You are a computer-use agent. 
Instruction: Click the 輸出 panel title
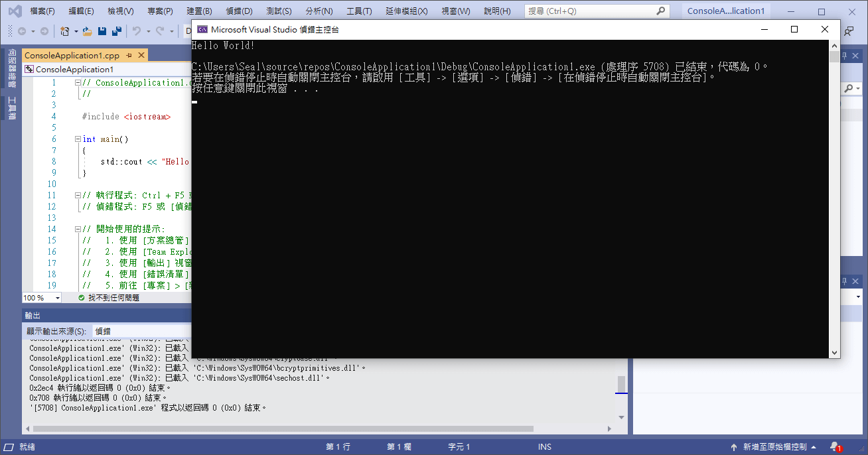pos(33,315)
